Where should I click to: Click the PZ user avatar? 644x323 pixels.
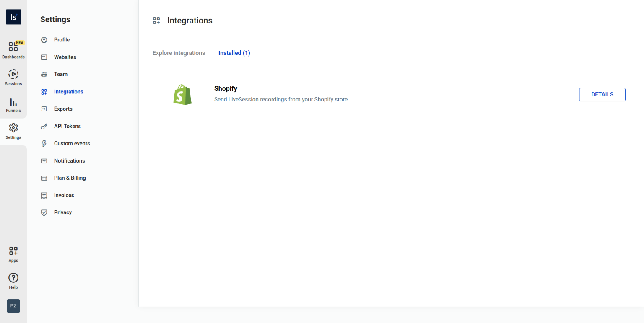pos(13,306)
